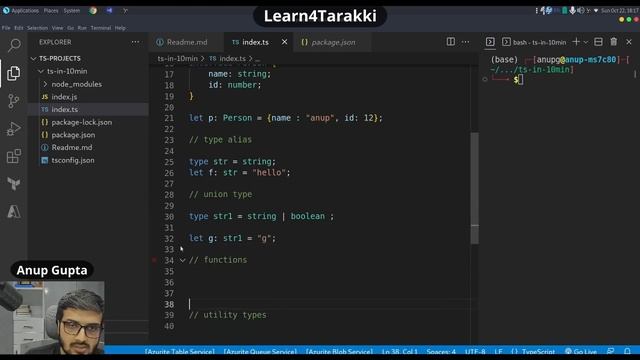The image size is (640, 360).
Task: Open the Source Control view
Action: (13, 101)
